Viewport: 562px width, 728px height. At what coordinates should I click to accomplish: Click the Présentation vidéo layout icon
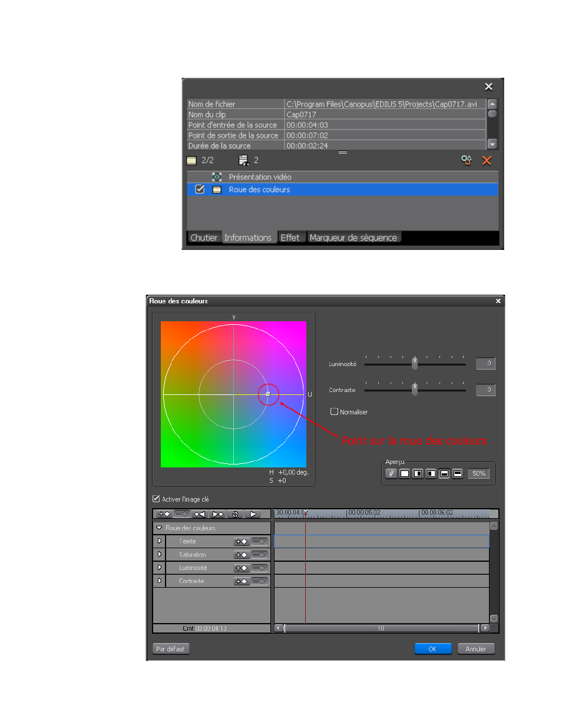click(x=217, y=177)
